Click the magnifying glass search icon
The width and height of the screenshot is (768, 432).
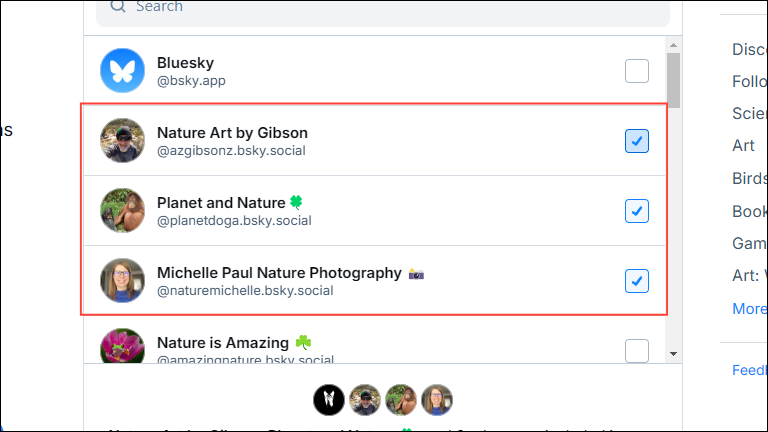click(118, 6)
